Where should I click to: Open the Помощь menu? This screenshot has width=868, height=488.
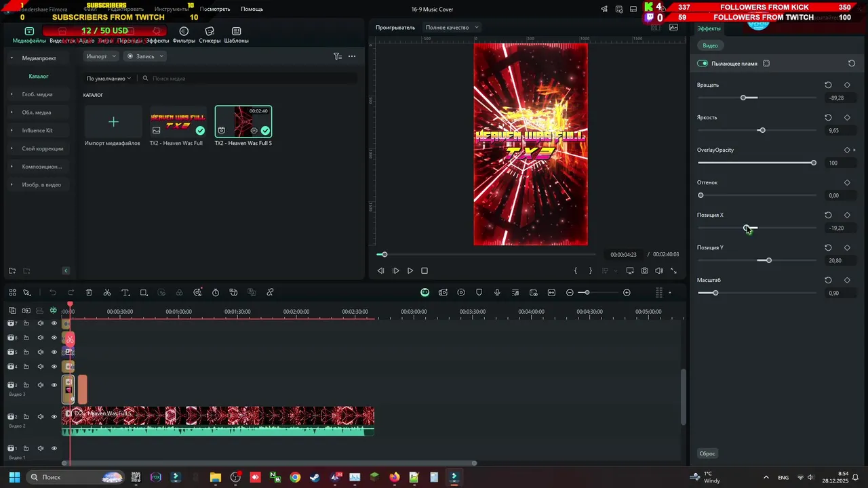252,9
